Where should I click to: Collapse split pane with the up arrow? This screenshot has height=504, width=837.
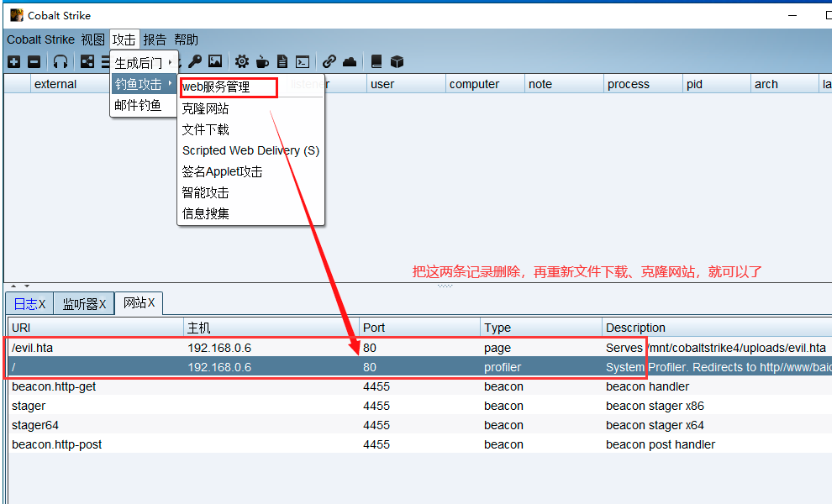[14, 286]
